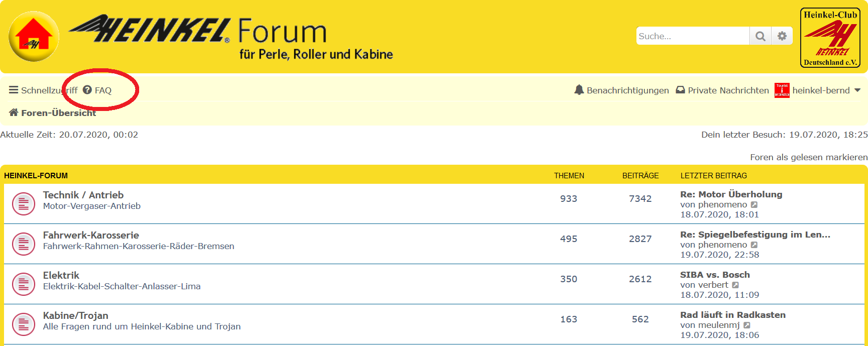Viewport: 868px width, 346px height.
Task: Click the Fahrwerk-Karosserie forum status icon
Action: pyautogui.click(x=24, y=244)
